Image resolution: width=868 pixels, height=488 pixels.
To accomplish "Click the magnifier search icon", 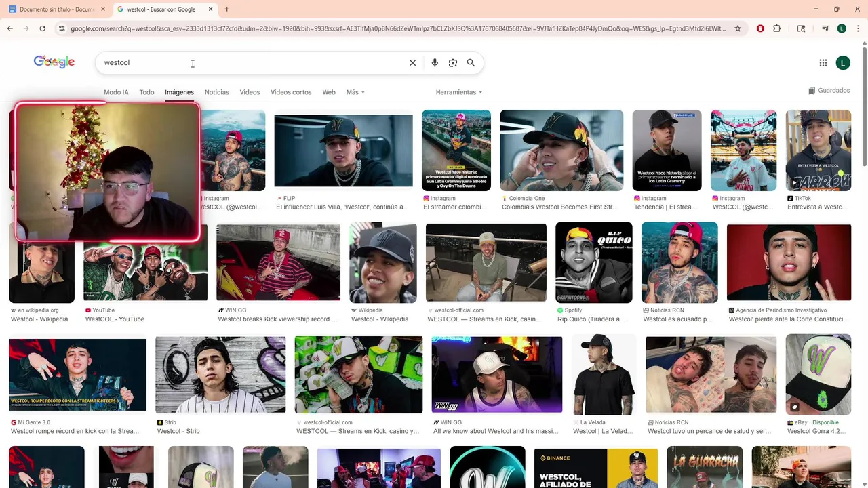I will coord(471,62).
